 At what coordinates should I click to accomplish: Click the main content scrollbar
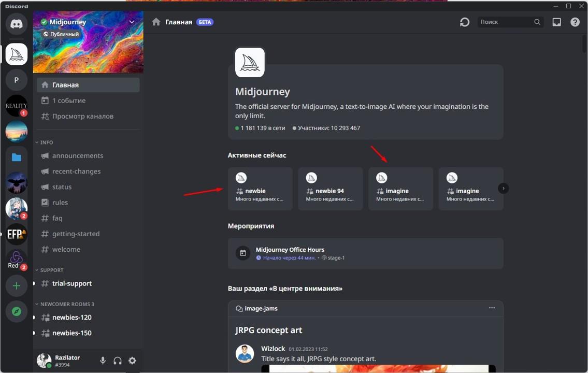[x=584, y=44]
